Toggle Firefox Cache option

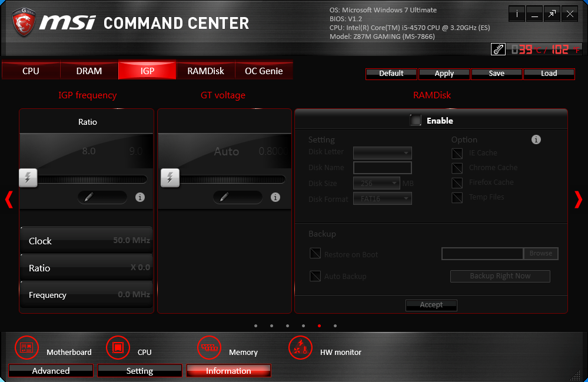[x=457, y=182]
